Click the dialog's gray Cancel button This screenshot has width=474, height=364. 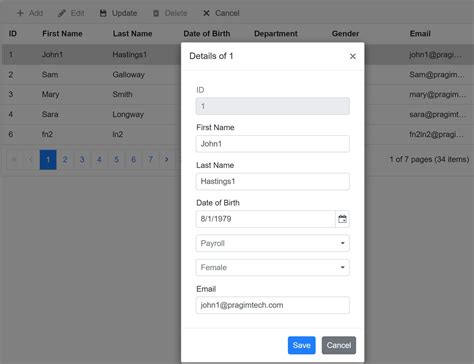click(x=339, y=345)
